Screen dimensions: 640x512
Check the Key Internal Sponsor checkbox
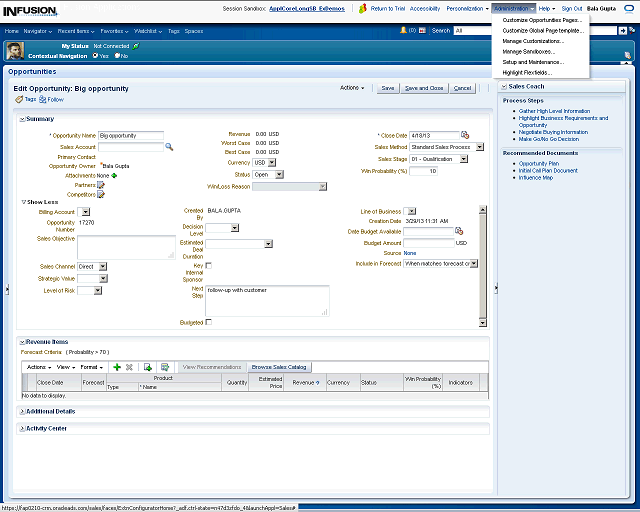pos(208,265)
